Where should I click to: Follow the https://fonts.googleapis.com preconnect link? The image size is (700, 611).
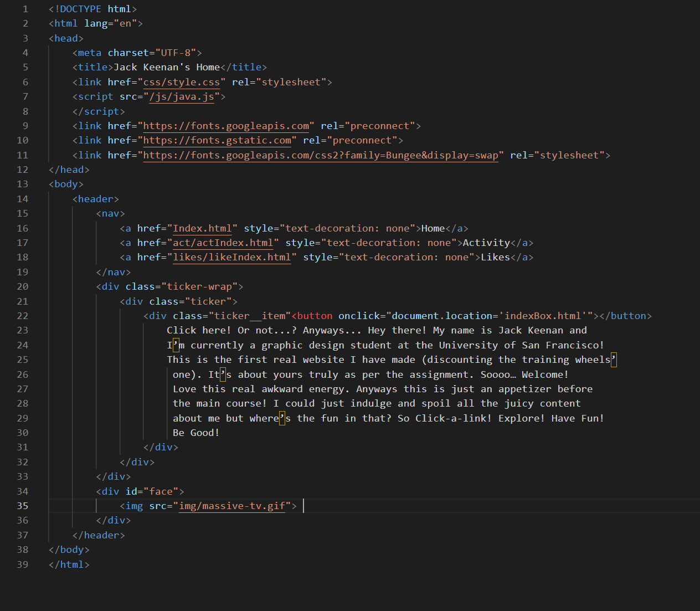[226, 126]
